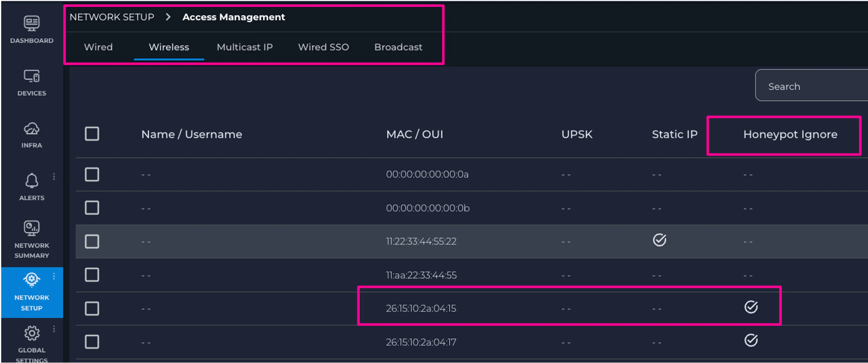Image resolution: width=868 pixels, height=363 pixels.
Task: Click the Access Management breadcrumb
Action: click(x=234, y=17)
